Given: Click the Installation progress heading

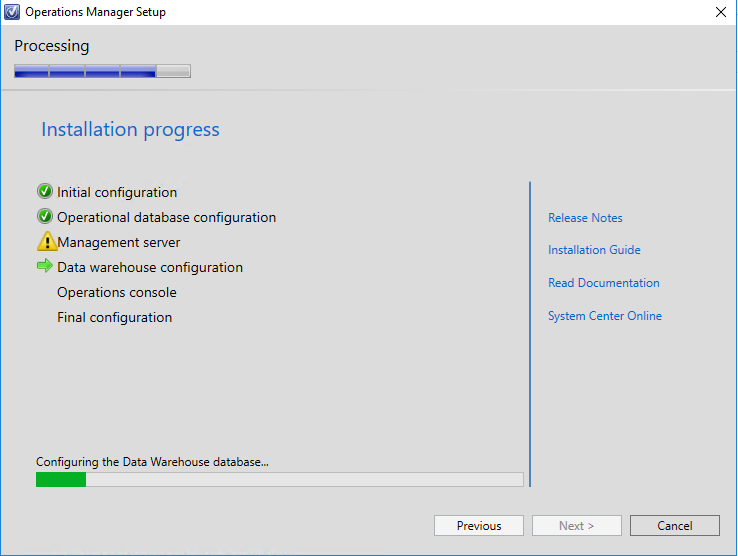Looking at the screenshot, I should coord(130,129).
